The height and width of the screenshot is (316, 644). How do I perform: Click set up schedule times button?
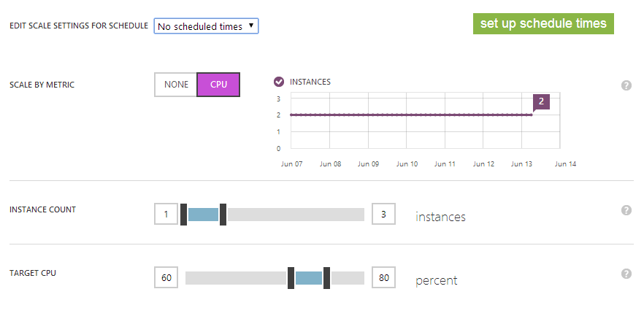(x=543, y=23)
